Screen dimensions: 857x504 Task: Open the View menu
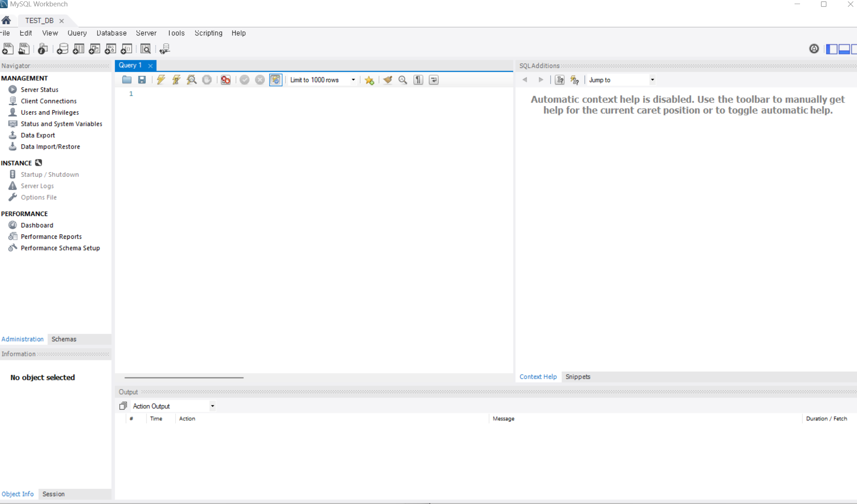[x=50, y=33]
